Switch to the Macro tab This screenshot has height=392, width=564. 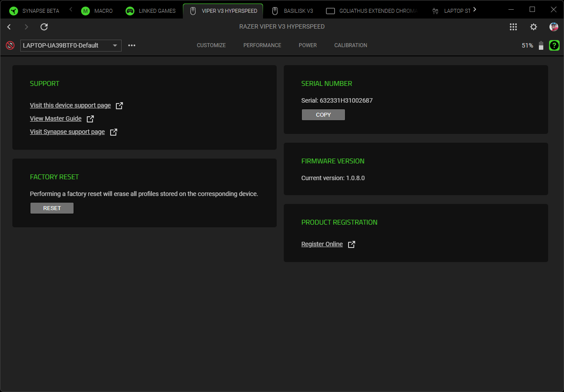point(97,11)
